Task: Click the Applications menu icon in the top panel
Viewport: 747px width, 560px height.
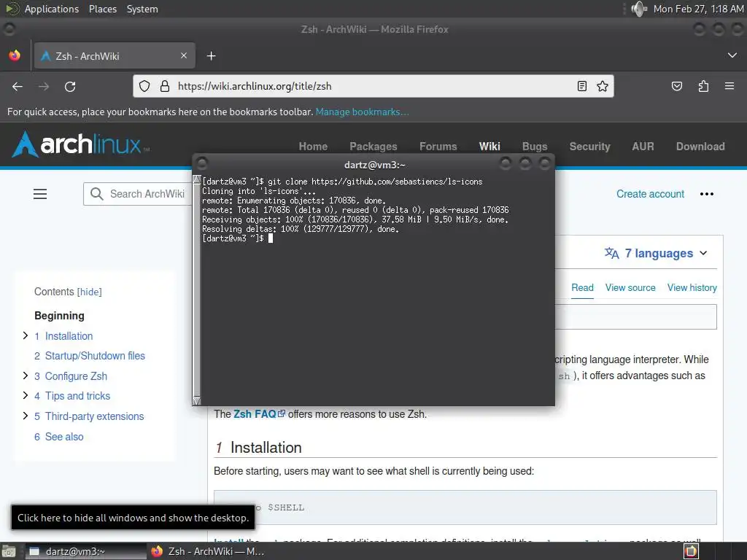Action: point(12,9)
